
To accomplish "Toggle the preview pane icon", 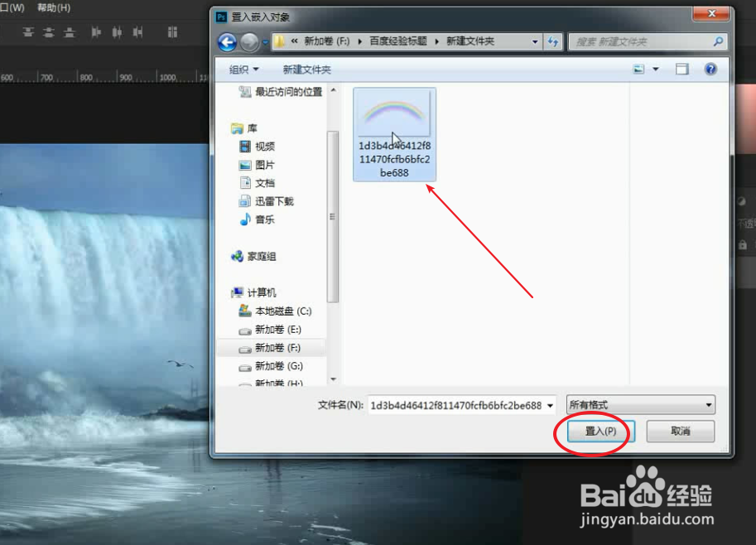I will point(681,70).
